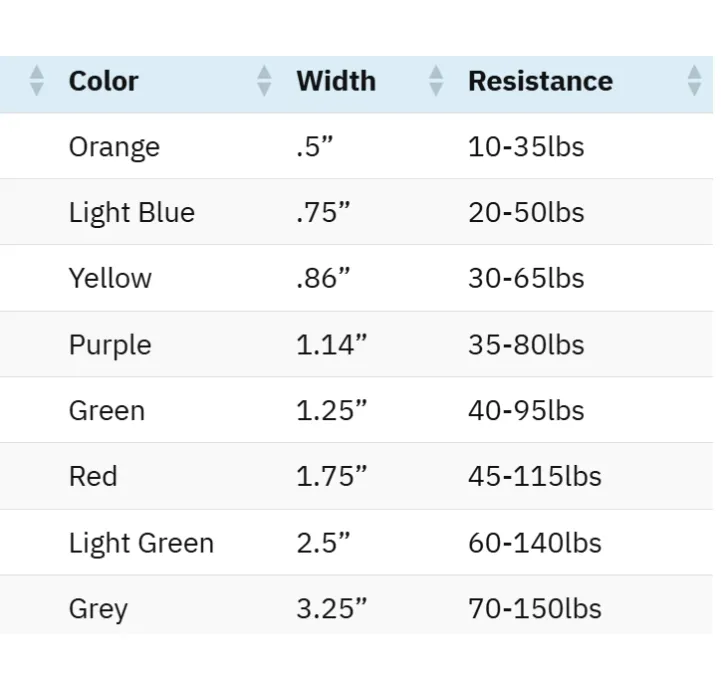Select the Light Green row label
The height and width of the screenshot is (683, 728).
click(141, 543)
